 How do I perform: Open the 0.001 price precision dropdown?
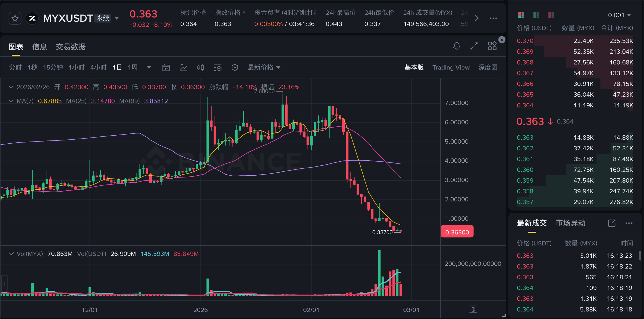click(619, 15)
